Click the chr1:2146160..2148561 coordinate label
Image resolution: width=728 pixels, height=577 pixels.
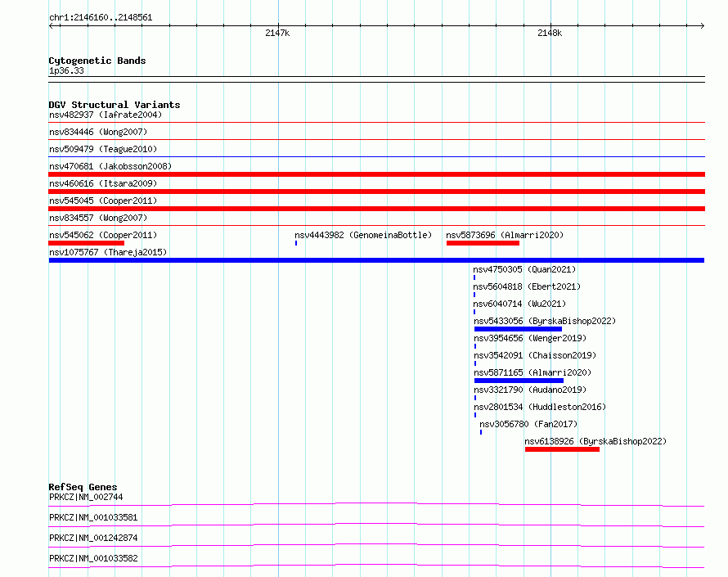coord(101,18)
